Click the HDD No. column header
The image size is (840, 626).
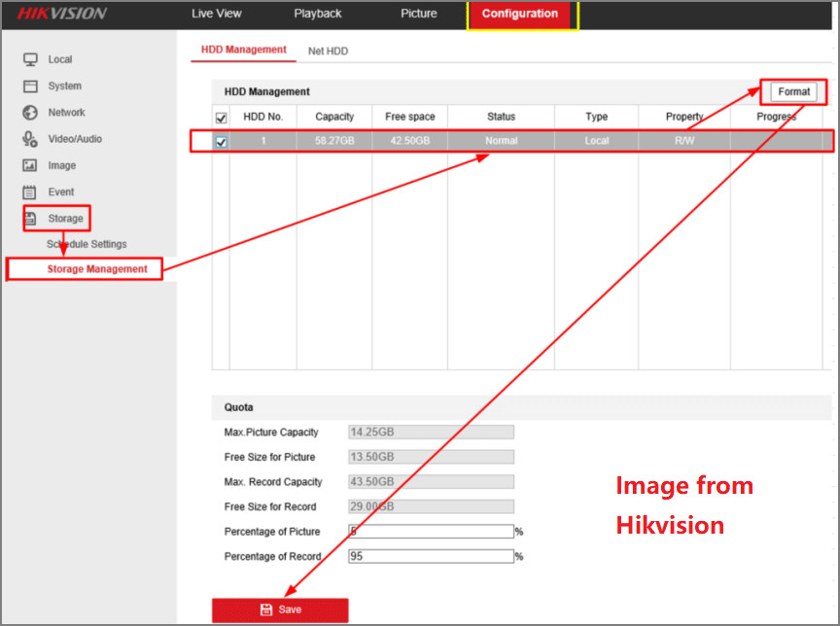tap(263, 117)
